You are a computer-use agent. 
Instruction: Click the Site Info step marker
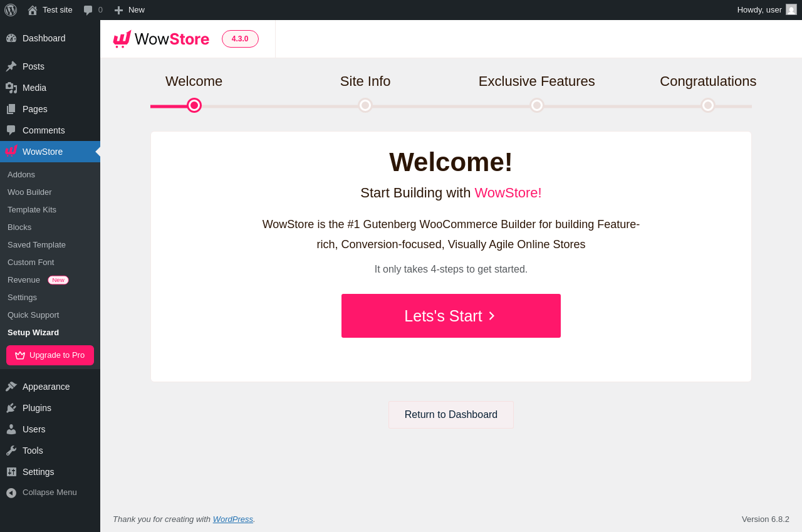(365, 105)
